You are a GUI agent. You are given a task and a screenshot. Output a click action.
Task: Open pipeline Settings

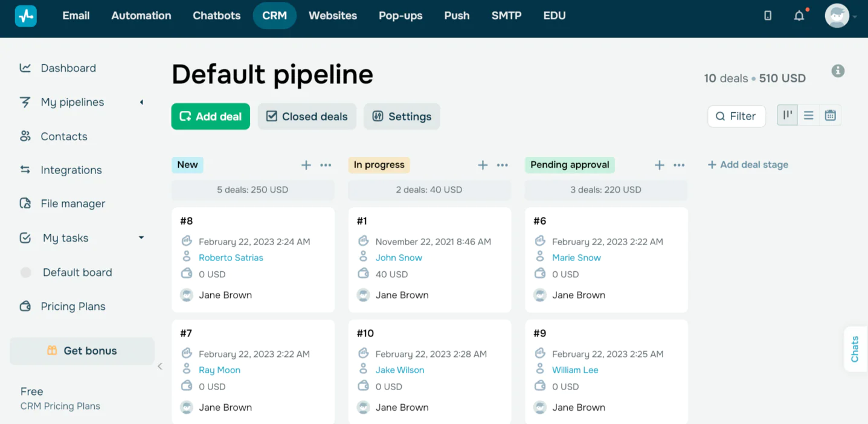point(402,117)
